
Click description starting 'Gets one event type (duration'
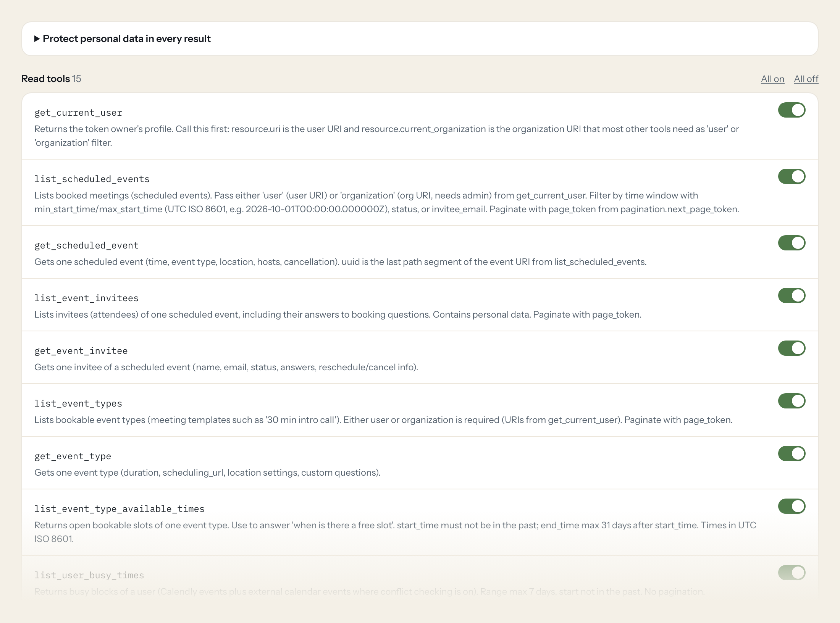coord(207,473)
